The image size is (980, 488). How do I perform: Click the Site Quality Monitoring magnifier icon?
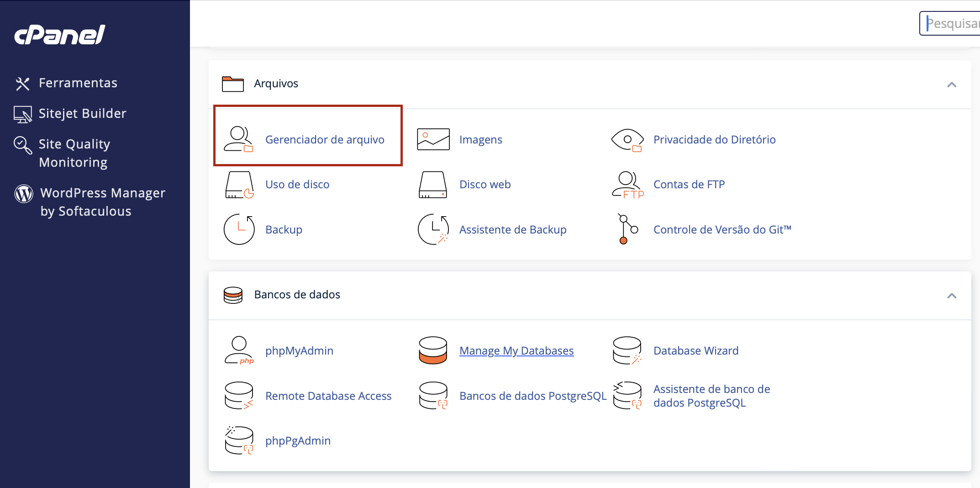tap(23, 145)
